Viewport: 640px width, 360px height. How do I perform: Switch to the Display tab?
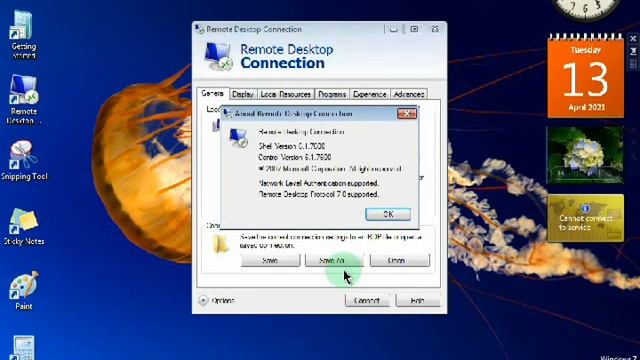243,94
